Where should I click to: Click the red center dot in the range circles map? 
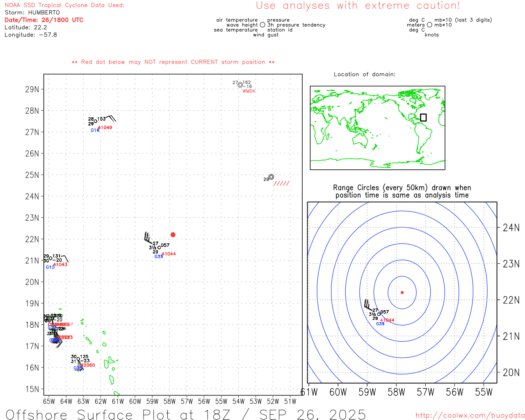402,292
